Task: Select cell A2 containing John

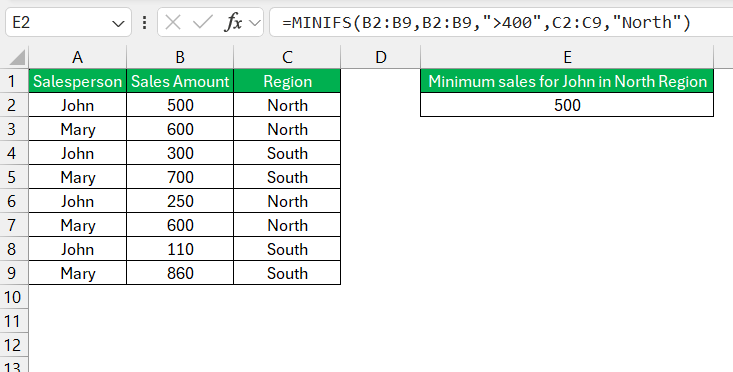Action: [x=78, y=105]
